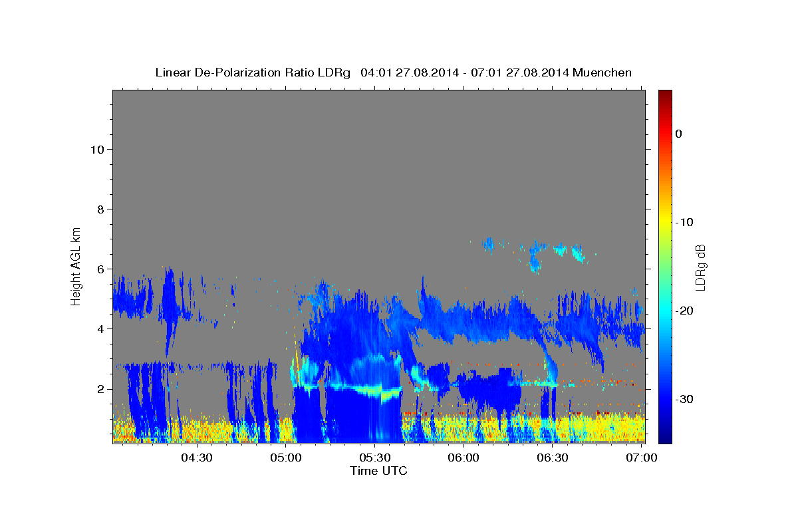Click the dark blue bottom of the colorbar
This screenshot has width=798, height=532.
tap(665, 438)
